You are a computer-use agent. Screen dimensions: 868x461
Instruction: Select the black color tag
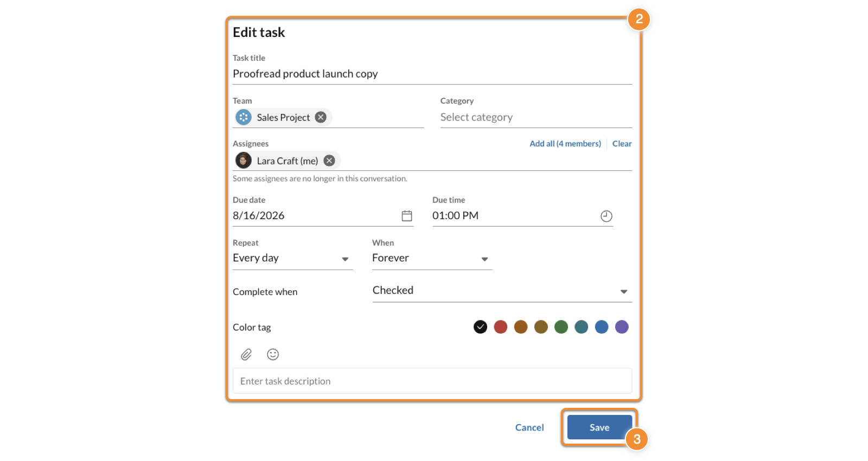(x=480, y=327)
